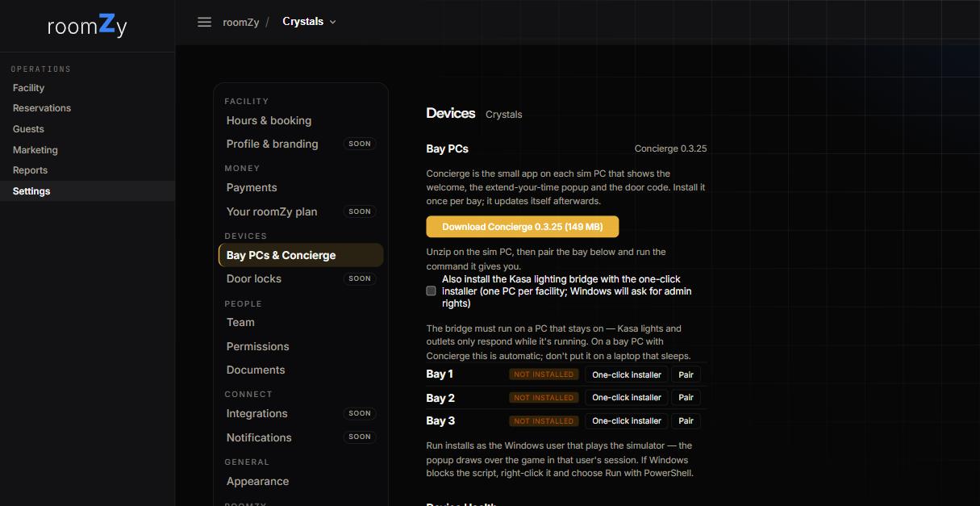Click the Bay 3 NOT INSTALLED badge
Viewport: 980px width, 506px height.
544,421
